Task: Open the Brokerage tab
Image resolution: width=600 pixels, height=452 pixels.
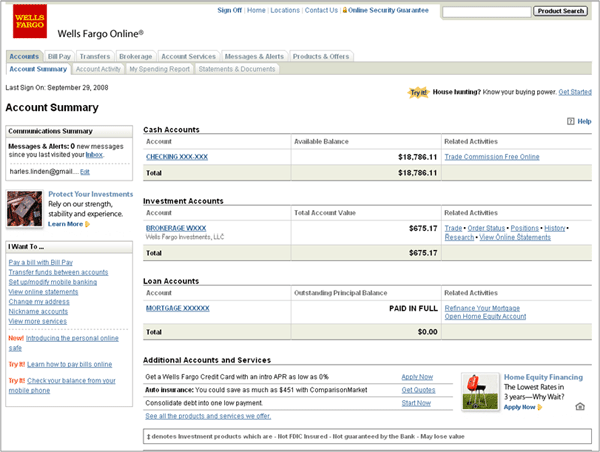Action: pos(135,56)
